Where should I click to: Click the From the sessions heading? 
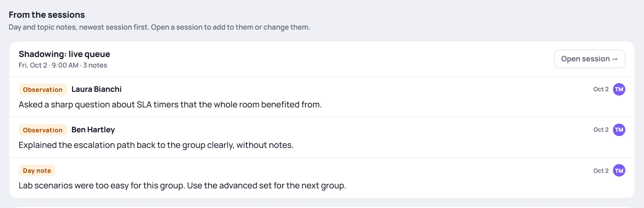[47, 15]
